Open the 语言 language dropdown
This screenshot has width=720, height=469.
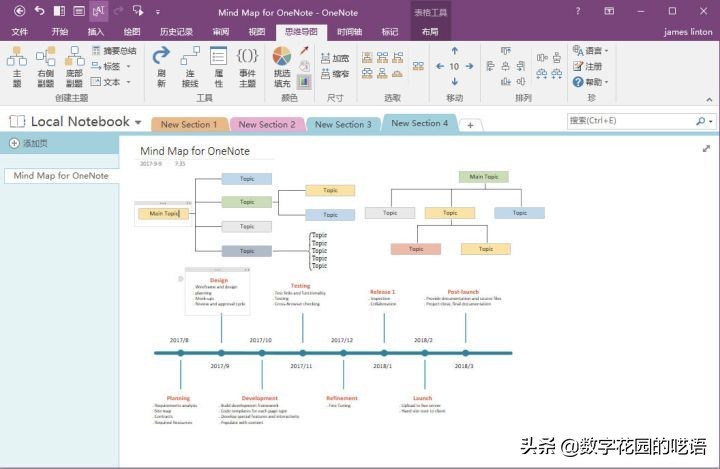coord(591,51)
